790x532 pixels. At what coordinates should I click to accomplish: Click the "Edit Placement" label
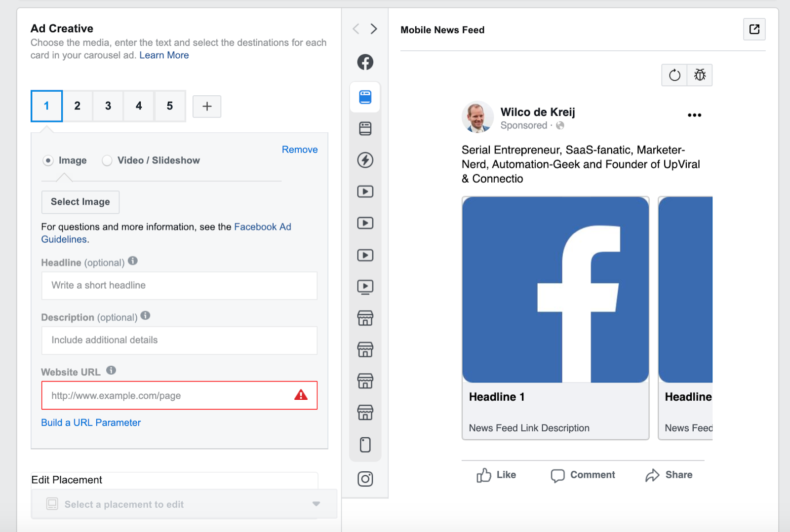[x=67, y=480]
